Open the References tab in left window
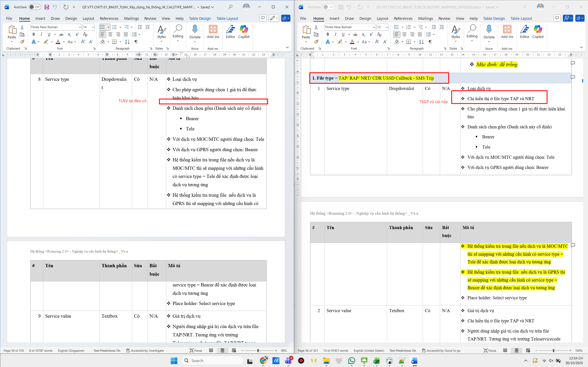This screenshot has height=367, width=588. click(109, 18)
